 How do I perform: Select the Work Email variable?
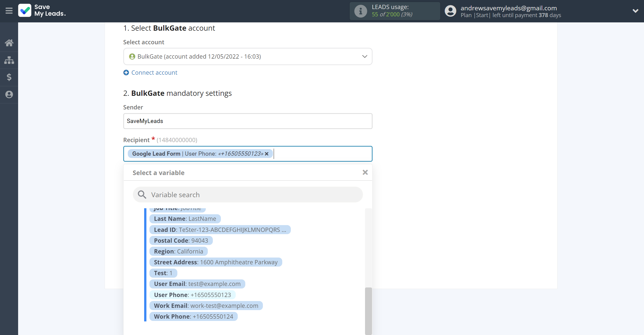[x=206, y=306]
